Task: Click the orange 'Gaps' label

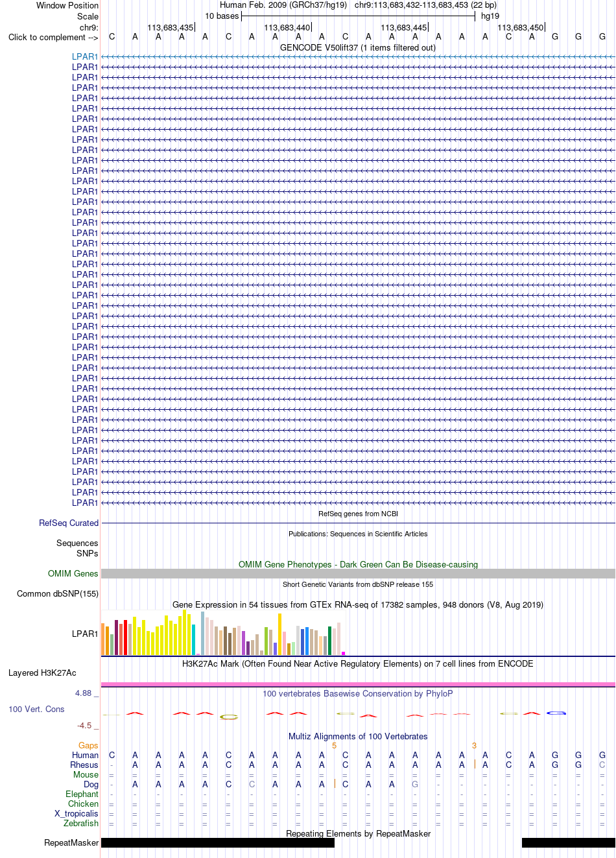Action: (x=88, y=745)
